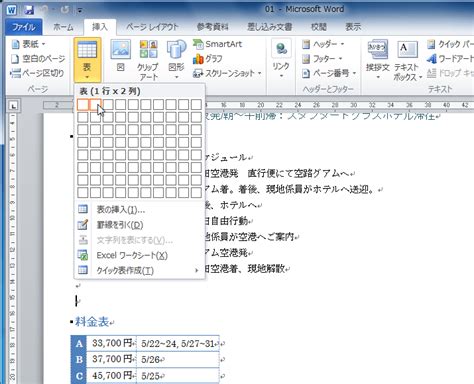The height and width of the screenshot is (384, 474).
Task: Click the C row header cell
Action: click(x=79, y=376)
